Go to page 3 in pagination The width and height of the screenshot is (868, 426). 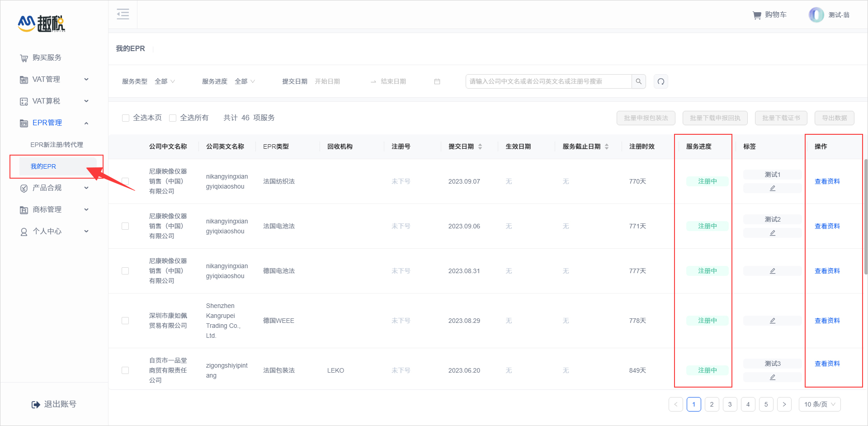[730, 404]
